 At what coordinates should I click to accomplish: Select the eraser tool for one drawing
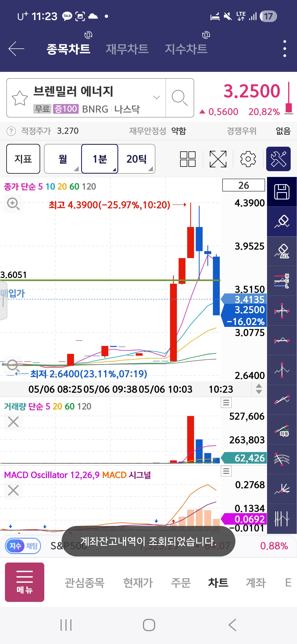point(282,222)
